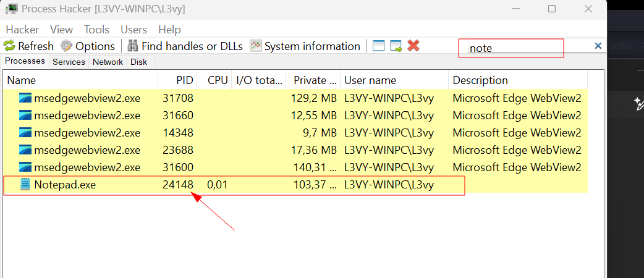
Task: Sort by the CPU column header
Action: [x=214, y=80]
